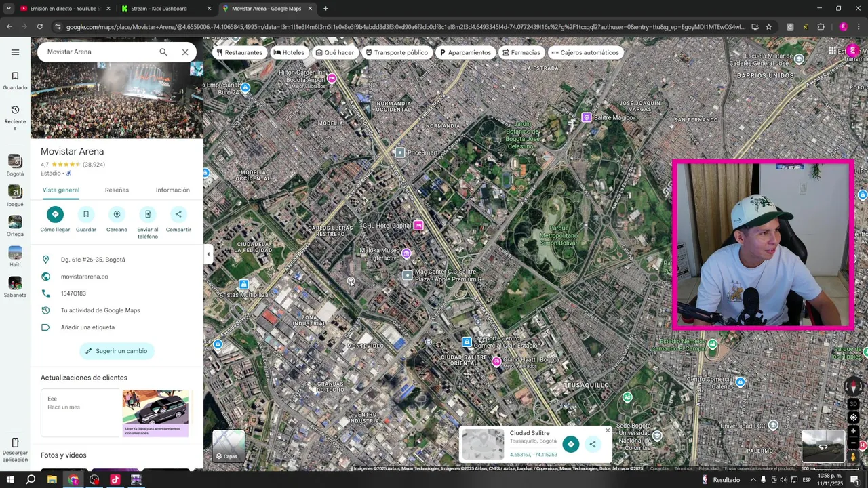Click coordinates 4.653167, -74.115253 on the card
Viewport: 868px width, 488px height.
(x=534, y=455)
